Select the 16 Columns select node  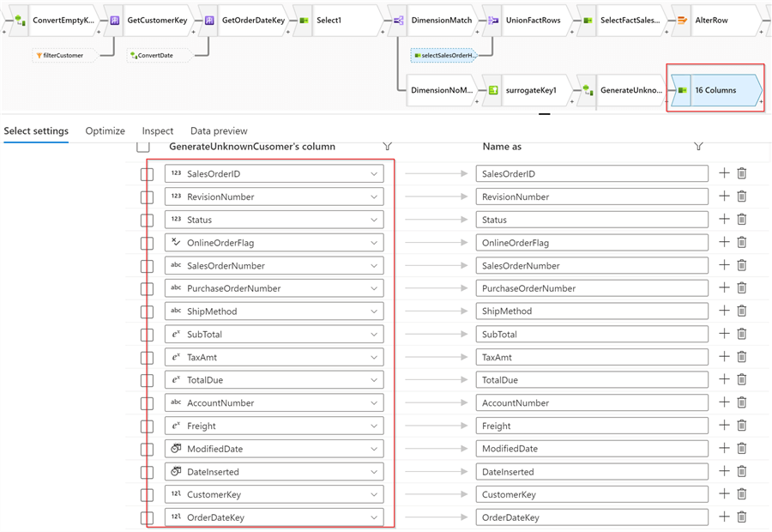[x=715, y=90]
